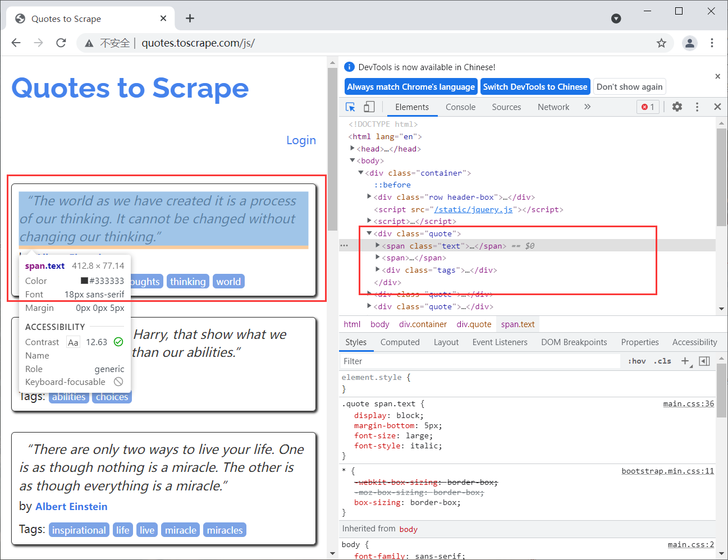
Task: Click Always match Chrome's language button
Action: [x=411, y=87]
